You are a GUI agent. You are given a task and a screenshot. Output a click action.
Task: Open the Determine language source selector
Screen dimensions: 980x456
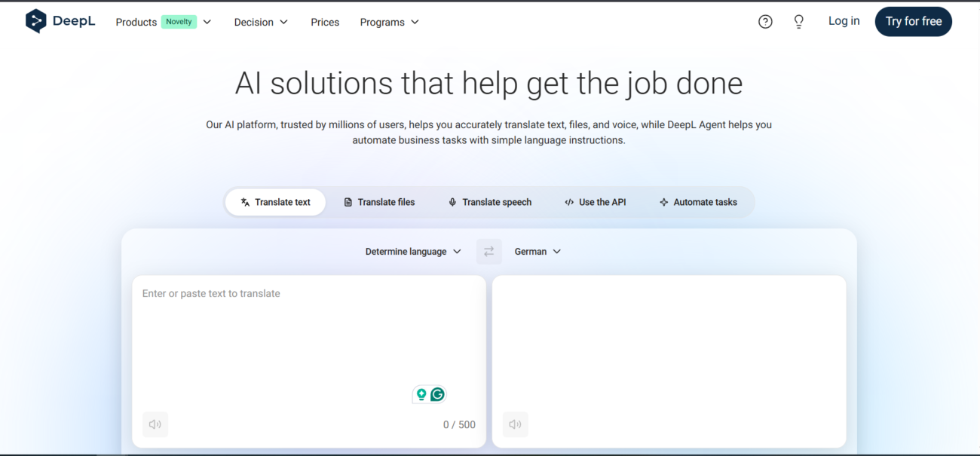(413, 252)
